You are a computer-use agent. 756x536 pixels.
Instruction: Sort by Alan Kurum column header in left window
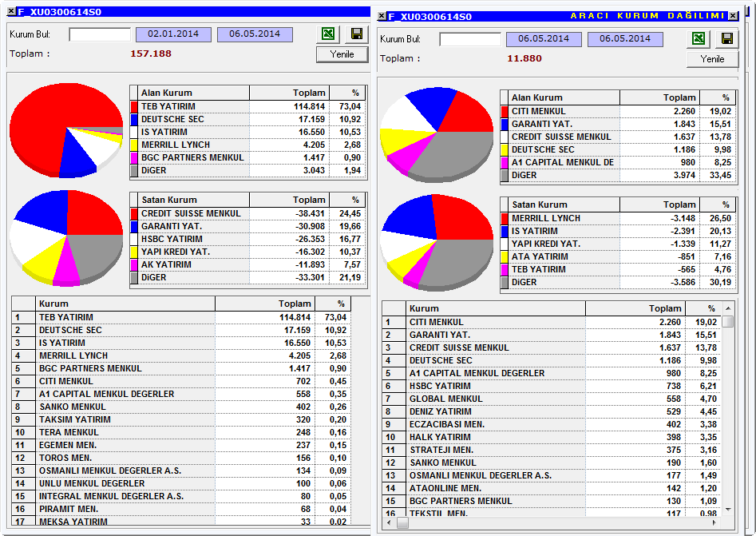click(x=194, y=93)
